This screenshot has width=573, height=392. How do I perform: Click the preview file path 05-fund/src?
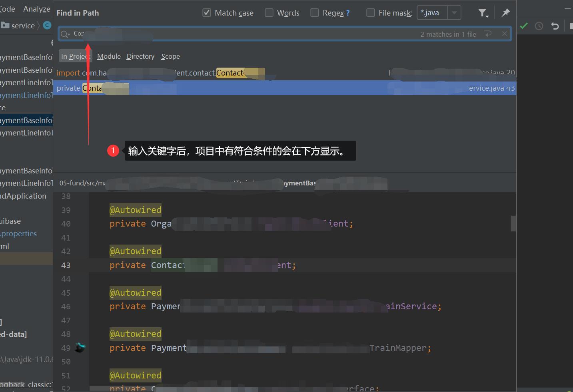click(83, 183)
